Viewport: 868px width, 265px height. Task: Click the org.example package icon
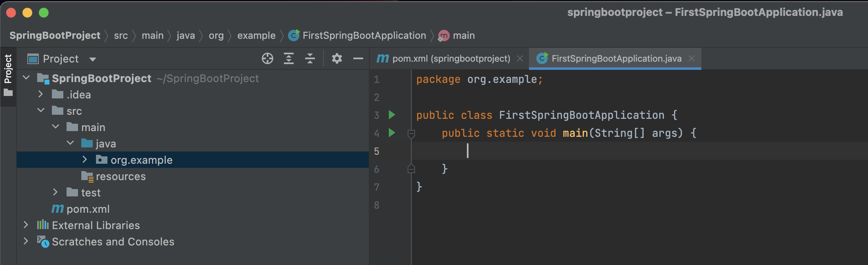pos(102,160)
